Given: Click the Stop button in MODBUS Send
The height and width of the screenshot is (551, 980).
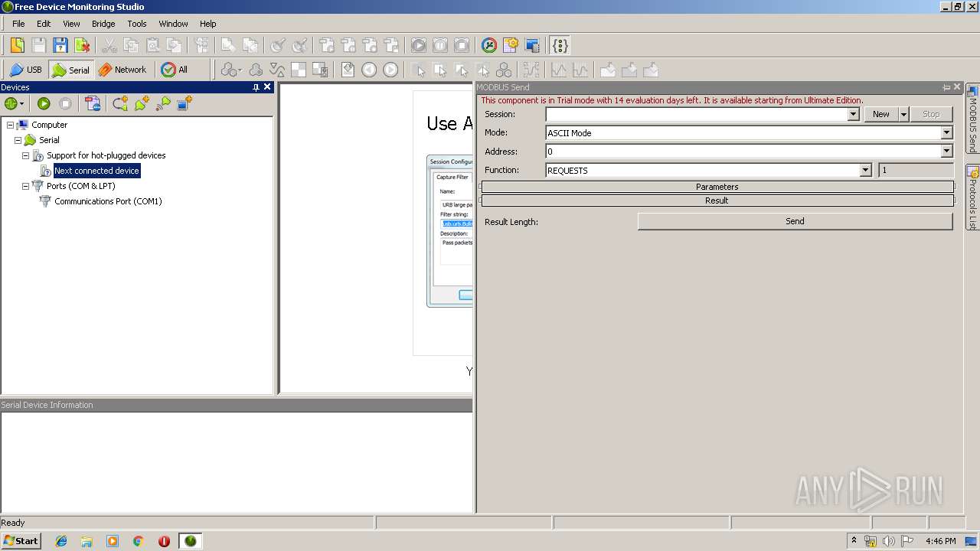Looking at the screenshot, I should click(931, 114).
